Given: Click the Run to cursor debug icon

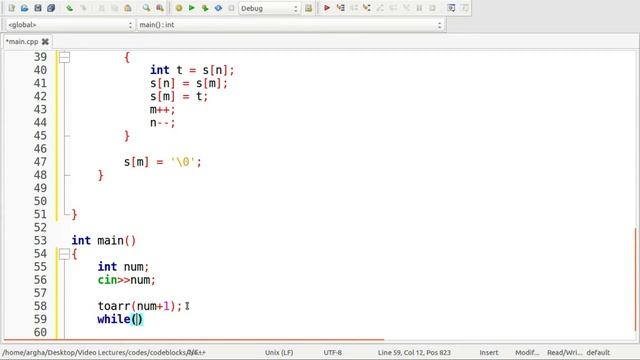Looking at the screenshot, I should click(340, 8).
